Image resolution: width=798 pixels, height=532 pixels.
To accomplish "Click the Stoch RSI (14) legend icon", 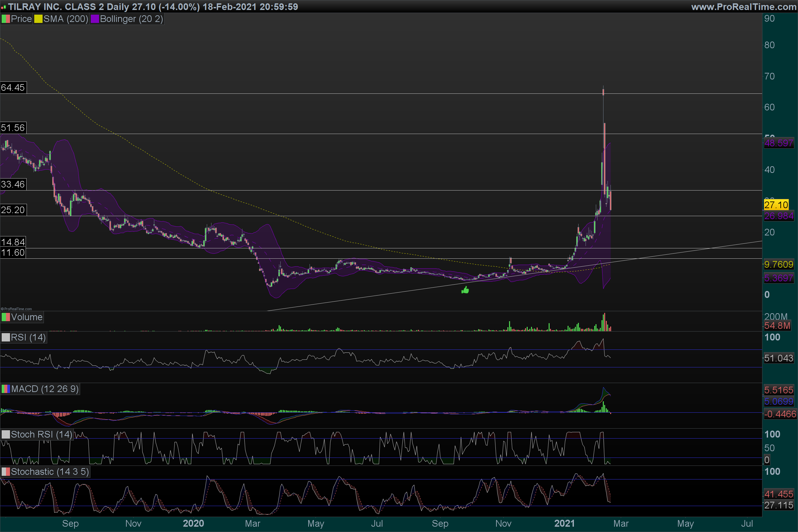I will click(x=6, y=434).
